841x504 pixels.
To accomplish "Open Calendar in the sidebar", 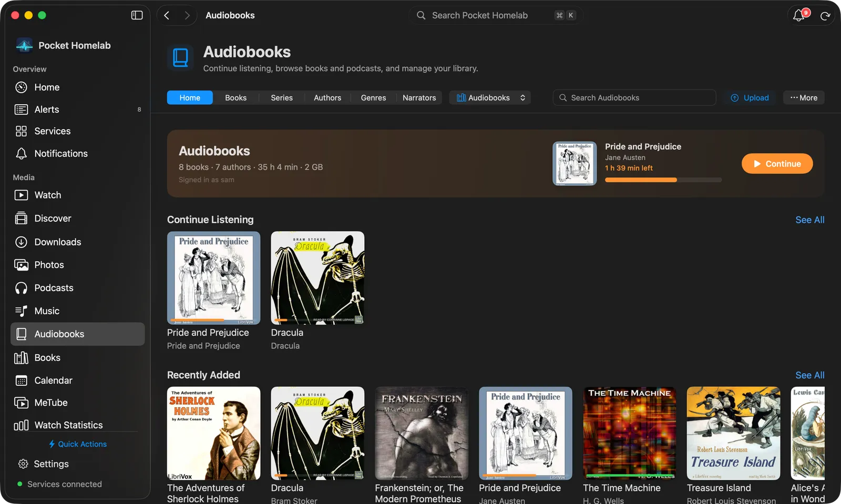I will pos(78,380).
